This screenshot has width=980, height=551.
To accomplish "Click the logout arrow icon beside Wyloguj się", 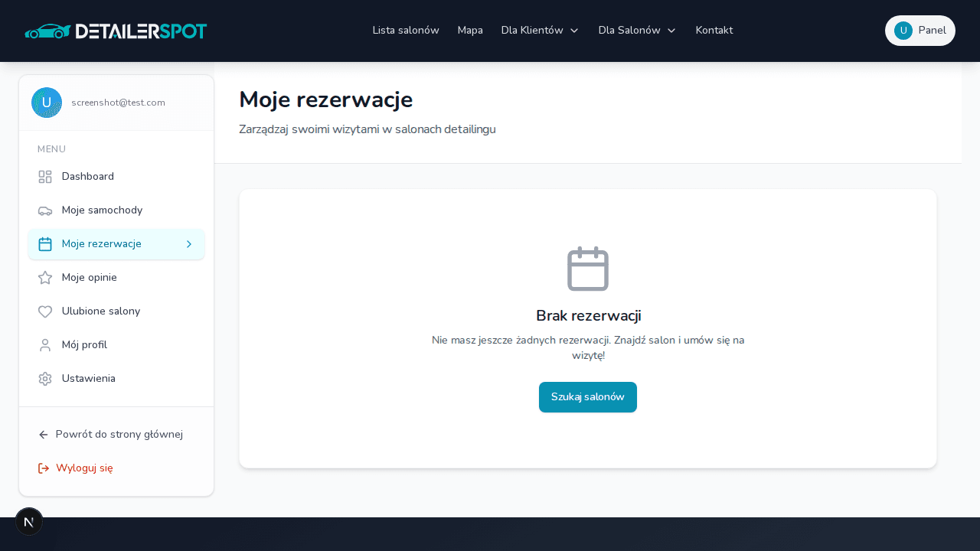I will tap(44, 468).
